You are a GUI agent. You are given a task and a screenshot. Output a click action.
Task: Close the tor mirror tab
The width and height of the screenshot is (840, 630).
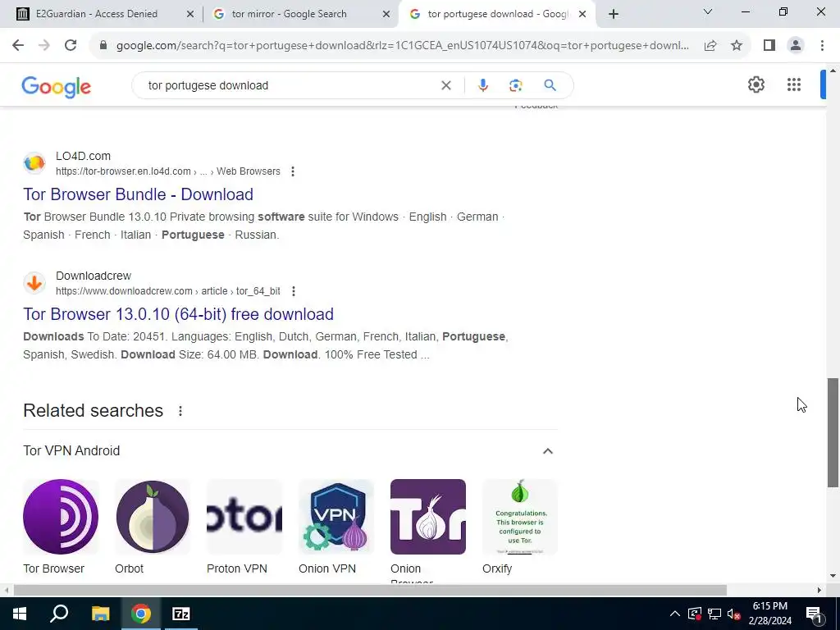pyautogui.click(x=386, y=14)
